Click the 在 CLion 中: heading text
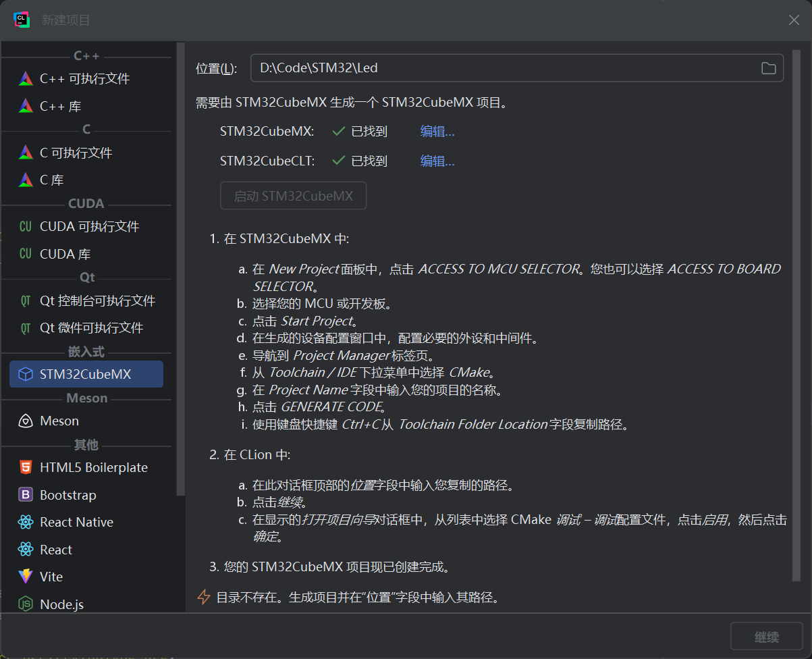Screen dimensions: 812x659 tap(257, 454)
